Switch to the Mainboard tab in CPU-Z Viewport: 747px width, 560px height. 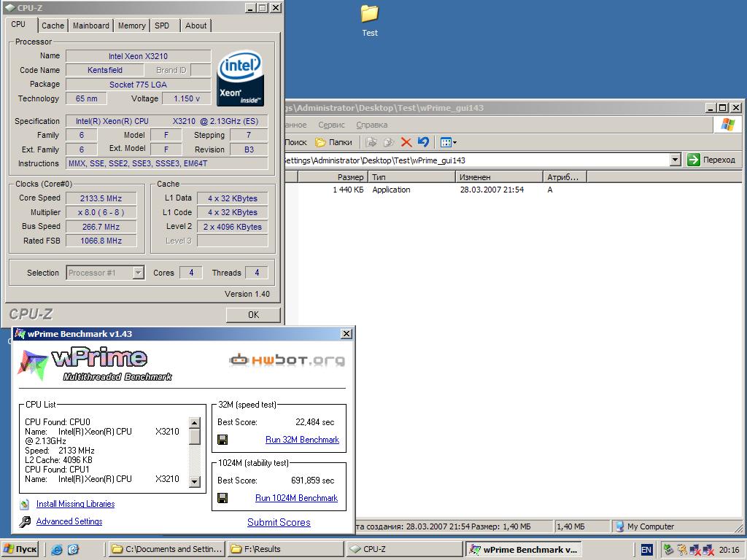pos(91,26)
